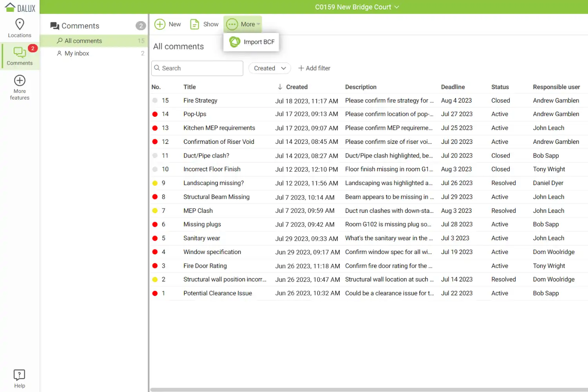
Task: Sort by the Status column header
Action: point(500,87)
